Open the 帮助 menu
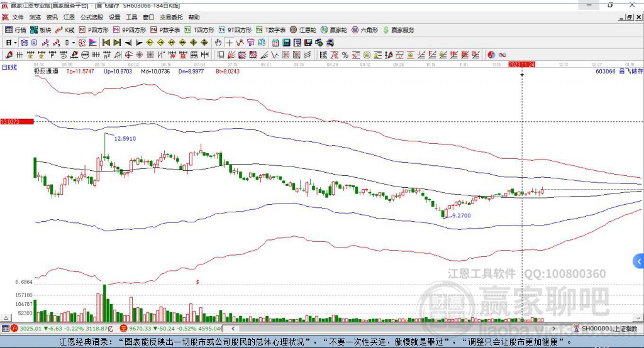 (194, 17)
